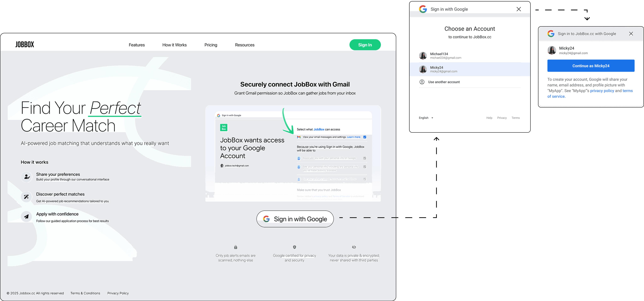644x301 pixels.
Task: Open Terms & Conditions footer link
Action: (x=85, y=293)
